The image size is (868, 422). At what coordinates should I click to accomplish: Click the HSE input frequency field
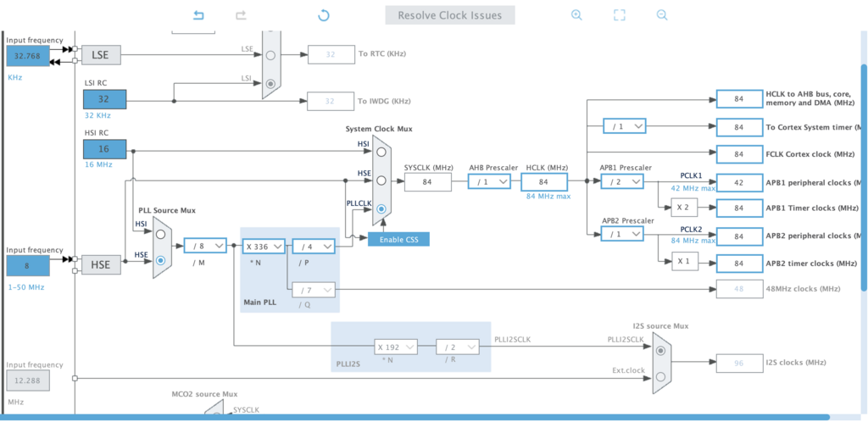28,266
